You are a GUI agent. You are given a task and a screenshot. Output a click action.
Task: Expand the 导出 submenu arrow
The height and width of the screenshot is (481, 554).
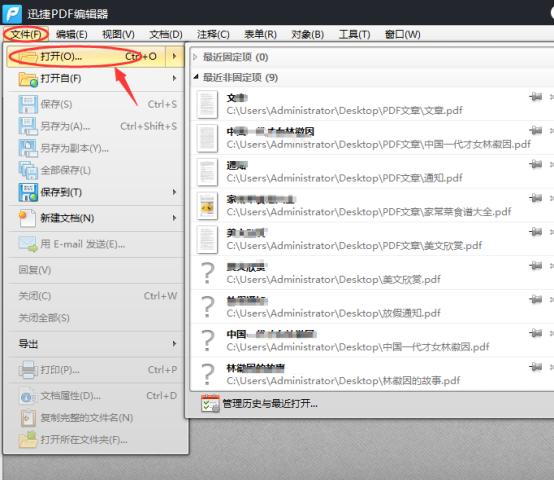[174, 344]
